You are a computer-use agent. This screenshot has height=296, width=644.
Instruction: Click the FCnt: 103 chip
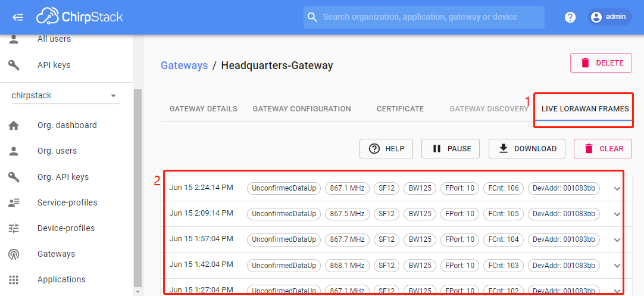coord(504,266)
